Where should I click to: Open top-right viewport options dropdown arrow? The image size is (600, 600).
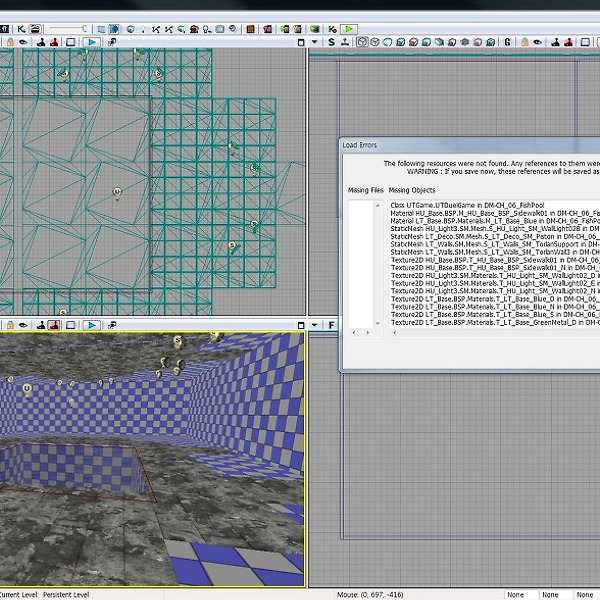(x=315, y=42)
